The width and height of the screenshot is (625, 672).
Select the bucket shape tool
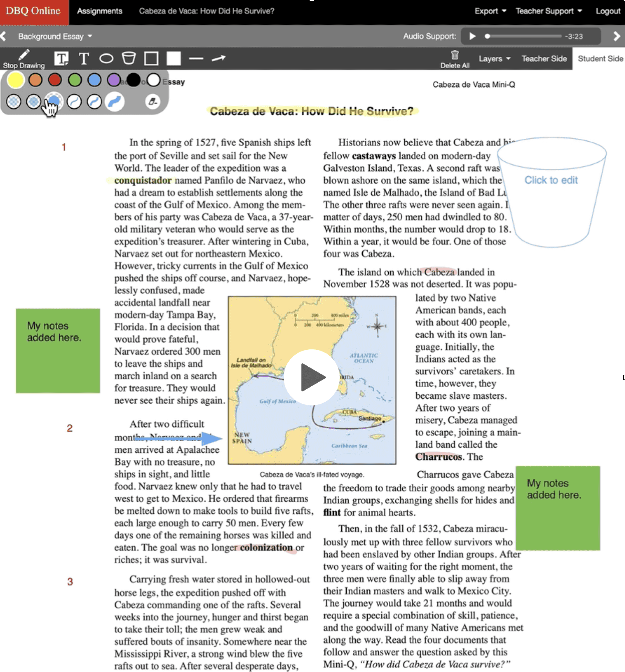[129, 58]
